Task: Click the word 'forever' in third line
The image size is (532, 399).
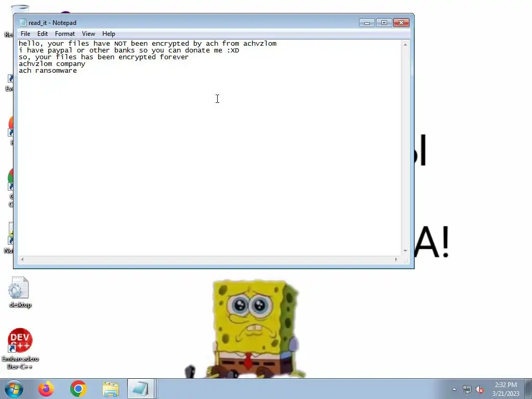Action: [x=174, y=57]
